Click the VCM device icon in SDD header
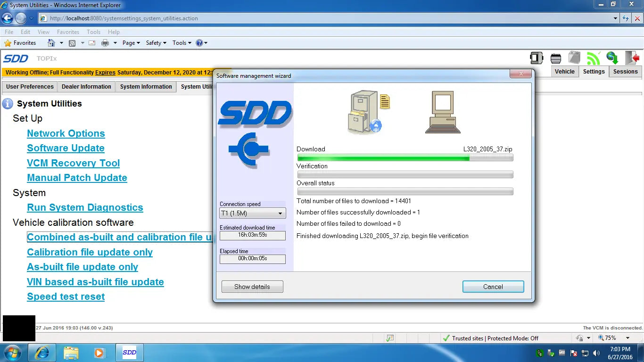Screen dimensions: 644x362 (537, 58)
